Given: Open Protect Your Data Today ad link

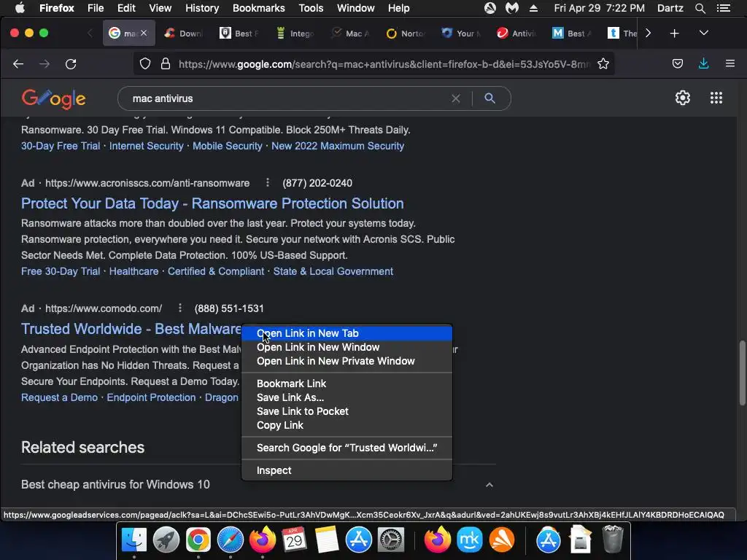Looking at the screenshot, I should (x=212, y=203).
